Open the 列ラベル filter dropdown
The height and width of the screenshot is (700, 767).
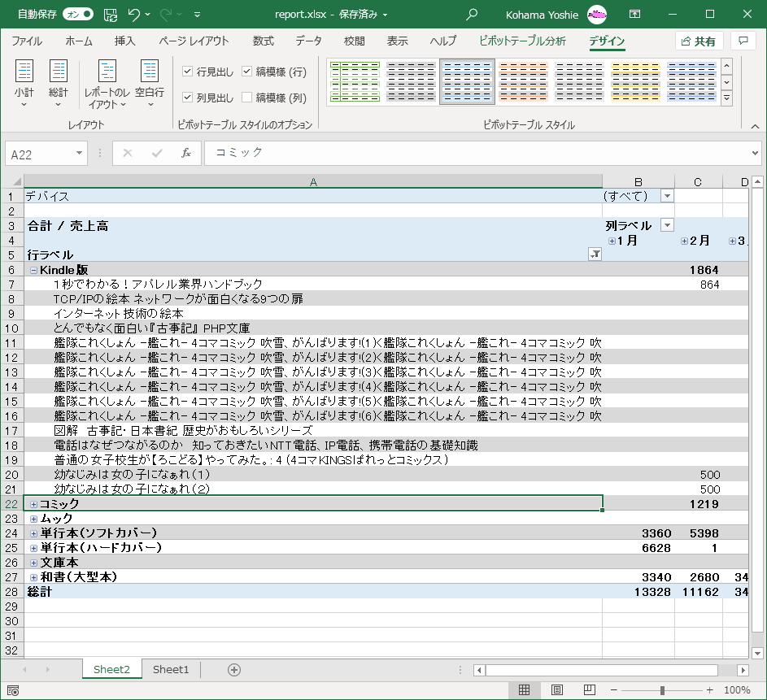tap(667, 225)
